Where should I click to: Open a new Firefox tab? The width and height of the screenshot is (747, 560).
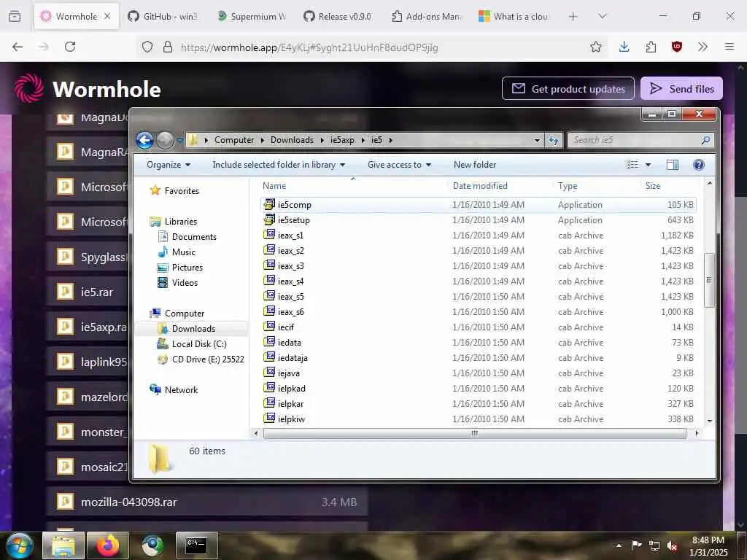(573, 16)
